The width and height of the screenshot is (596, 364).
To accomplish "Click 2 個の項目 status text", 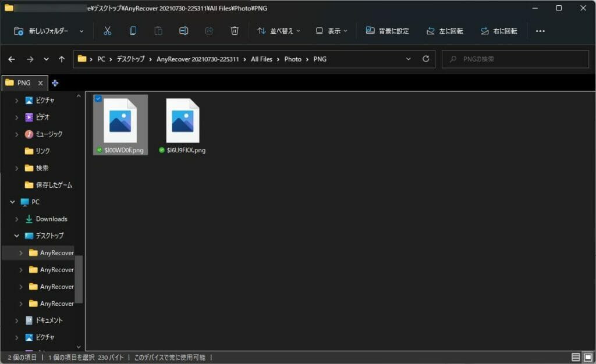I will point(22,358).
